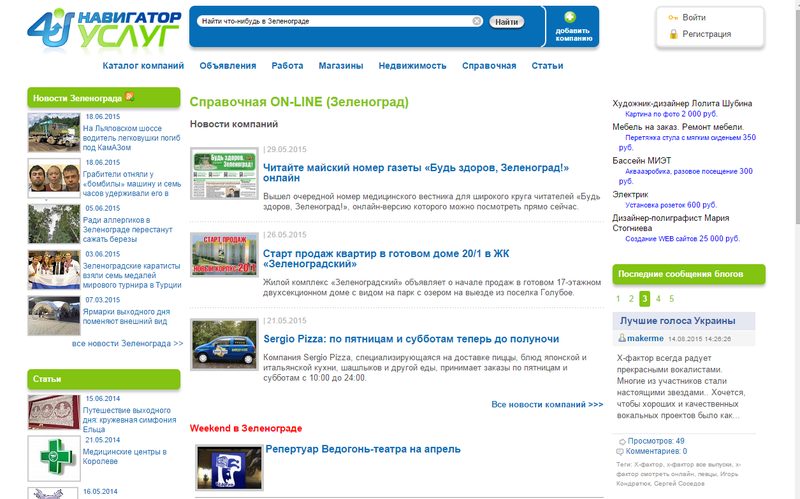This screenshot has width=800, height=499.
Task: Click the Войти login link
Action: [x=694, y=17]
